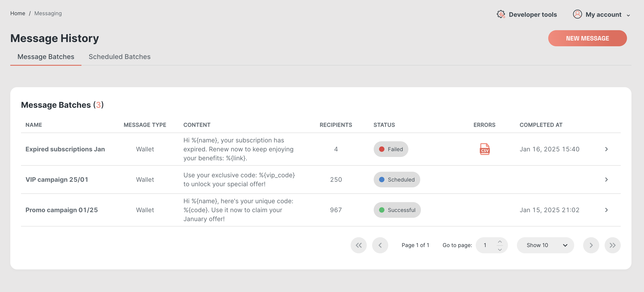644x292 pixels.
Task: Select the Message Batches tab
Action: (46, 57)
